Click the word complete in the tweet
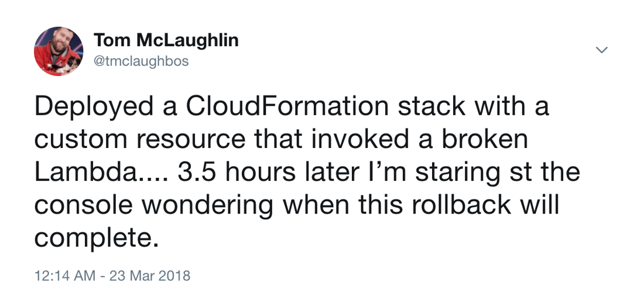 coord(94,239)
